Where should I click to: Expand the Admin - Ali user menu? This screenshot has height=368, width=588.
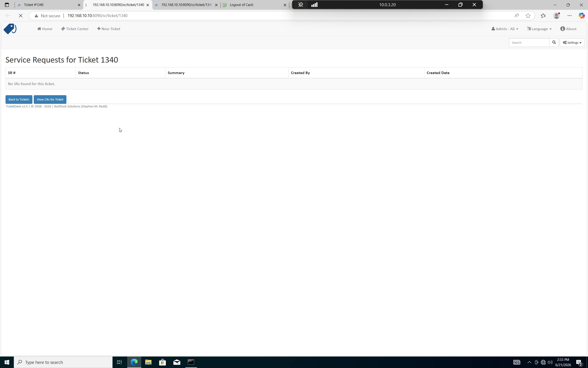[x=505, y=29]
